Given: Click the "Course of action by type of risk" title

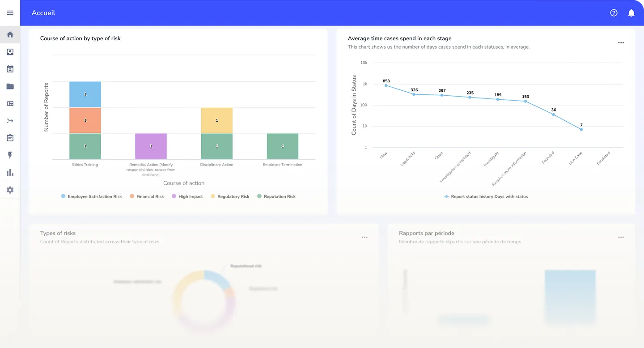Looking at the screenshot, I should [x=80, y=38].
